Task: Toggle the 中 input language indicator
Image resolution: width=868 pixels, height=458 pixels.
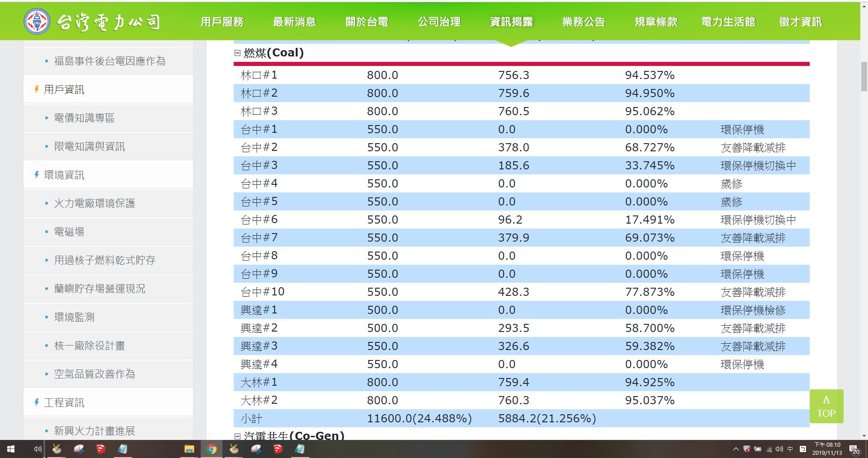Action: pyautogui.click(x=790, y=449)
